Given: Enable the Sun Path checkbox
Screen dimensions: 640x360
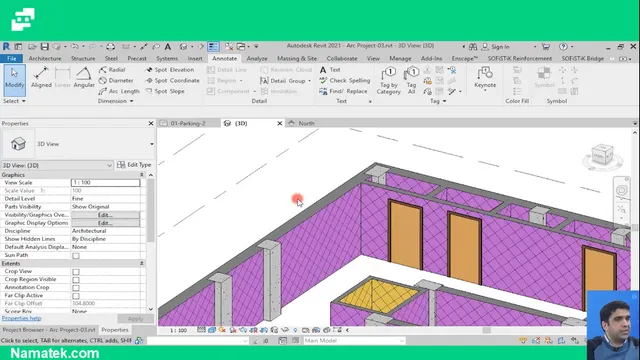Looking at the screenshot, I should pos(76,256).
